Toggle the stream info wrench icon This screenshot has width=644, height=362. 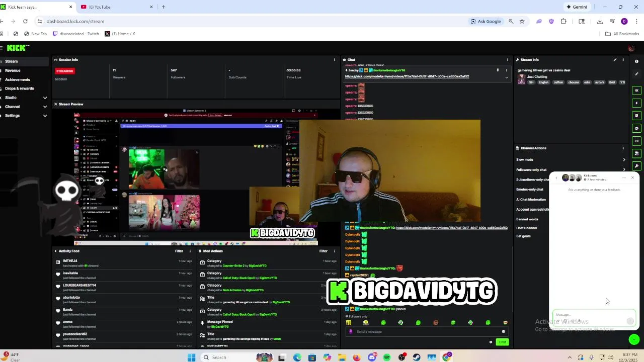tap(636, 166)
